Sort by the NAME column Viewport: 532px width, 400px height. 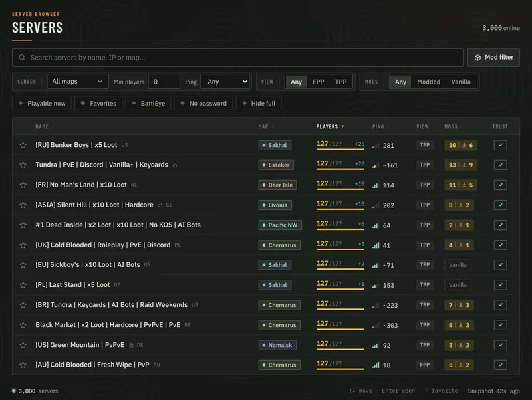point(44,126)
